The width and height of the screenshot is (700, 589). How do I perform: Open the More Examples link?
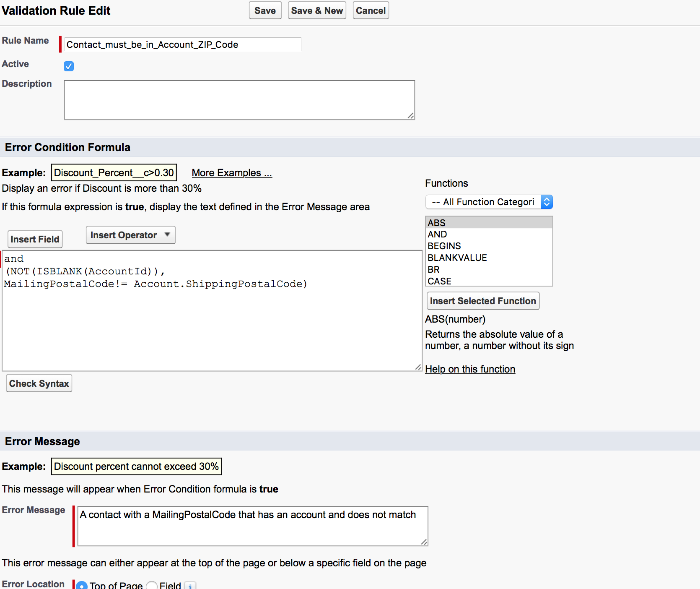tap(232, 173)
